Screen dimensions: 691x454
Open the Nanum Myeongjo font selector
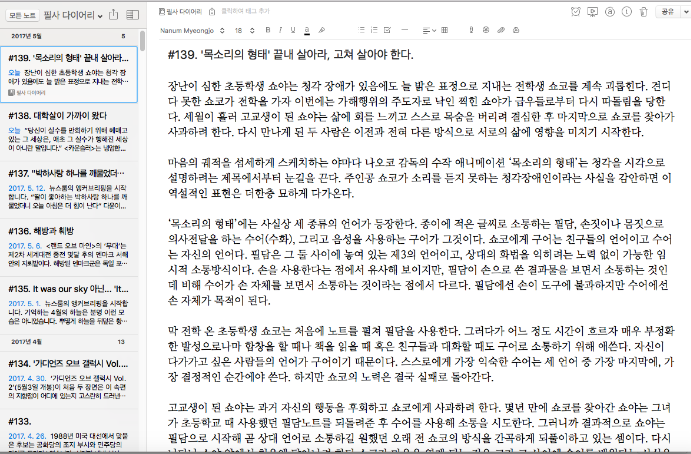click(192, 30)
